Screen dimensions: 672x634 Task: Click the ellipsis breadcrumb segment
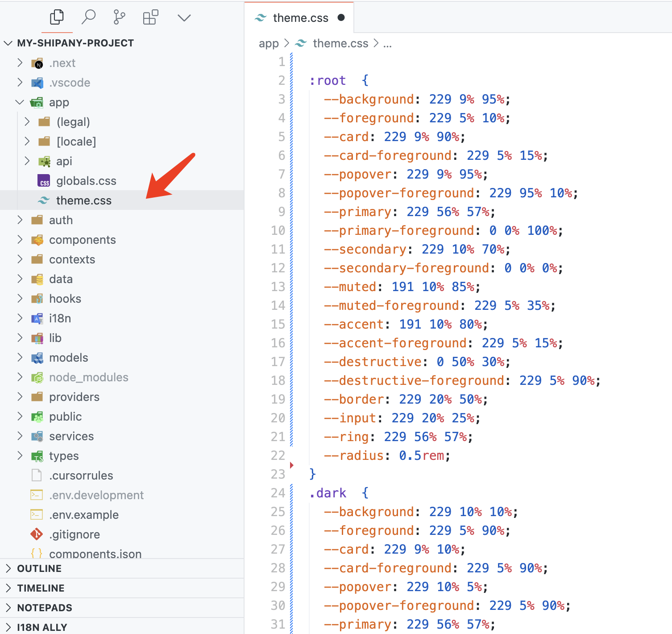(x=387, y=44)
